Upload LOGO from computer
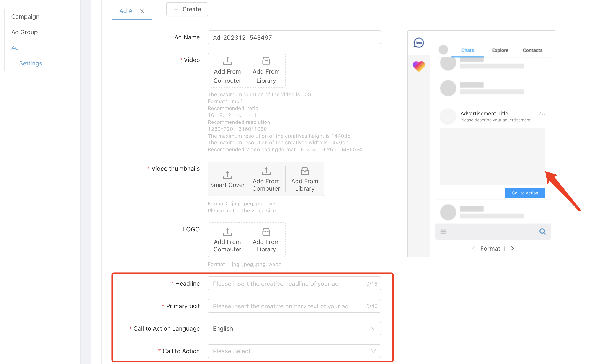 (x=227, y=240)
